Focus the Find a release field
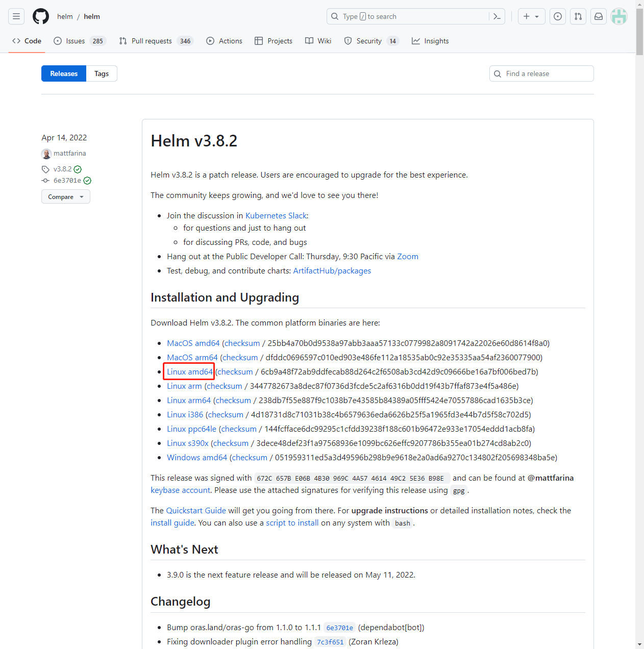 pyautogui.click(x=541, y=73)
